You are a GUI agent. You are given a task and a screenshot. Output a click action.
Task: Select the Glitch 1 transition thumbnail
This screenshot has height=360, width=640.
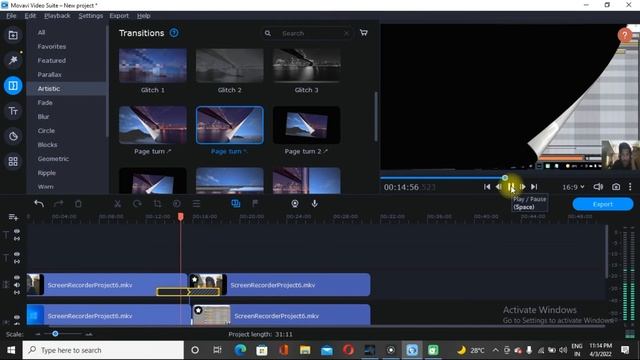click(x=153, y=65)
